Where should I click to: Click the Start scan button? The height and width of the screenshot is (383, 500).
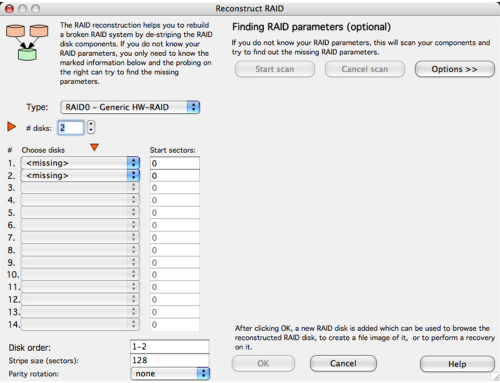(275, 69)
